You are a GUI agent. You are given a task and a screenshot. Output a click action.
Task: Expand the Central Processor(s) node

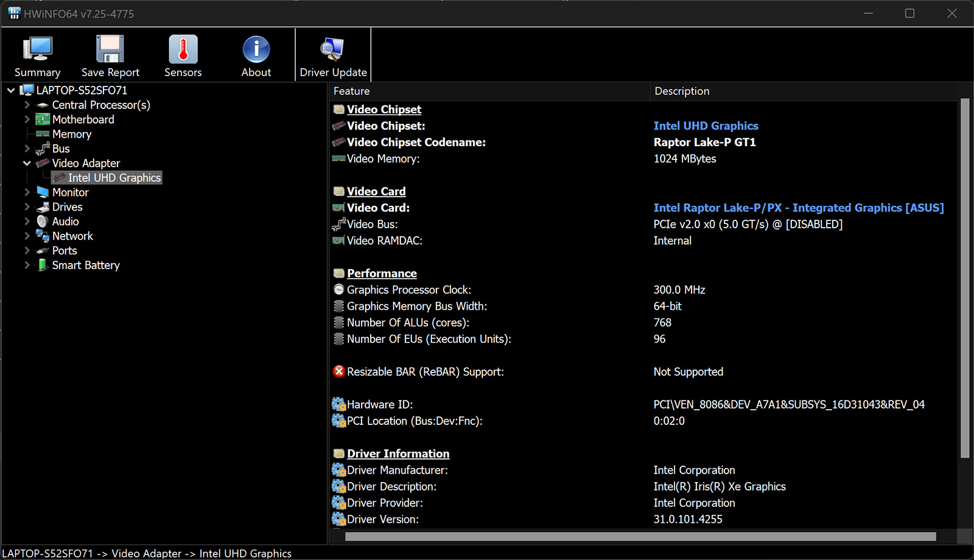click(x=27, y=105)
